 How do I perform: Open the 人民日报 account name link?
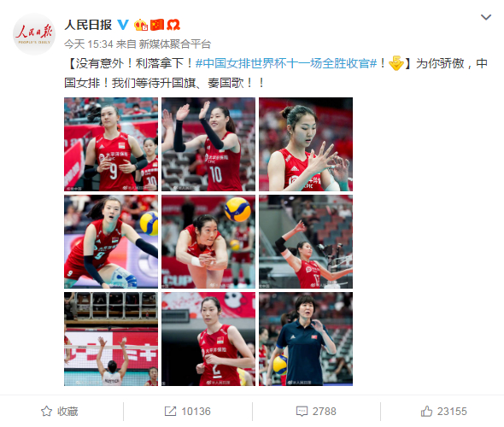(88, 25)
